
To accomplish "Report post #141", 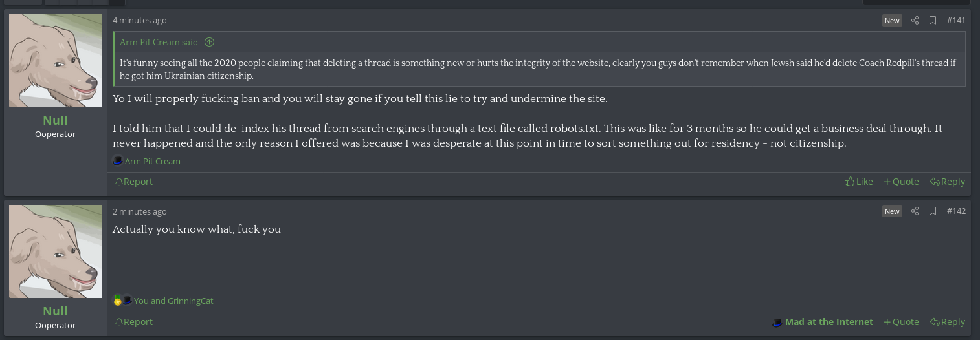I will tap(133, 182).
